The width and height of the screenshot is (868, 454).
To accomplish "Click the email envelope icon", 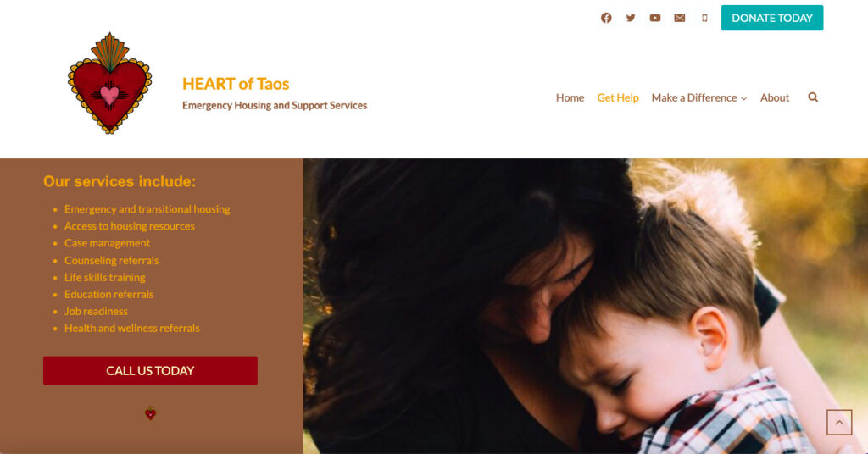I will pyautogui.click(x=679, y=18).
